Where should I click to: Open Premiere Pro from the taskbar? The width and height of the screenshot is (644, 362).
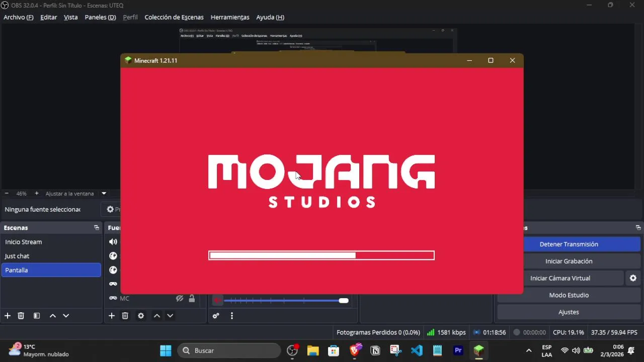(x=458, y=350)
